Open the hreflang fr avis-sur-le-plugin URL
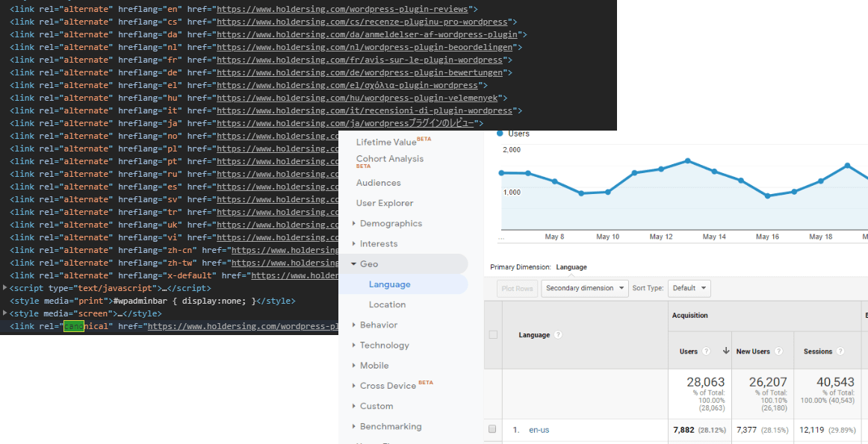The width and height of the screenshot is (868, 444). click(360, 60)
